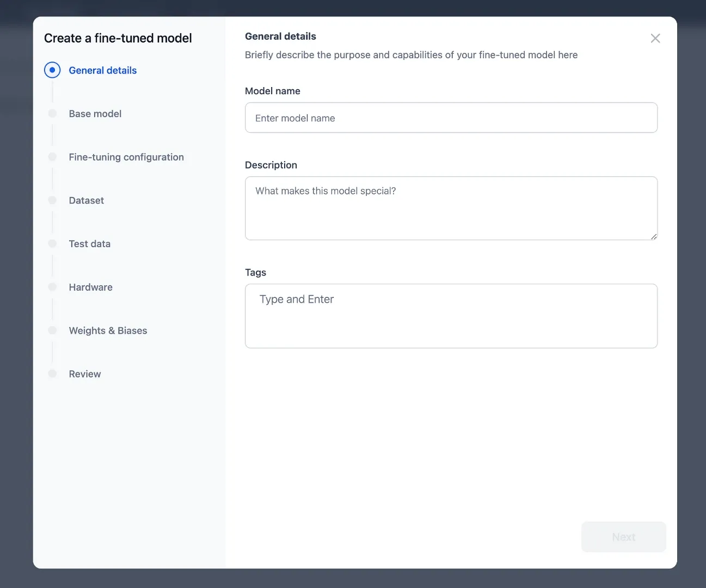Click the Test data sidebar label
The height and width of the screenshot is (588, 706).
click(x=89, y=243)
